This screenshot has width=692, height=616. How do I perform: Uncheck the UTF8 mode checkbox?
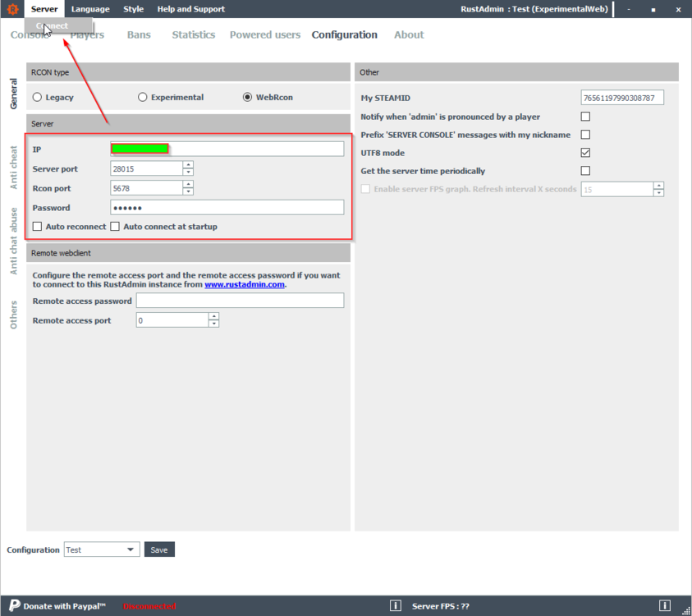pos(585,153)
